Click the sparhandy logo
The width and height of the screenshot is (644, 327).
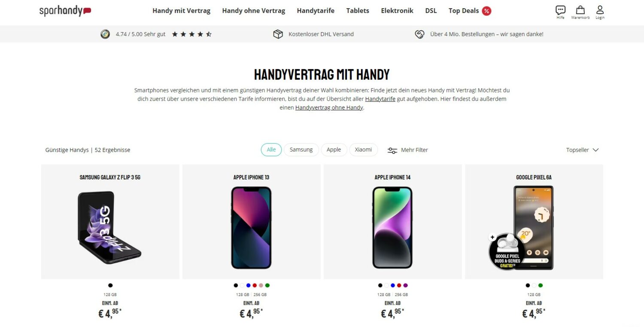[65, 11]
